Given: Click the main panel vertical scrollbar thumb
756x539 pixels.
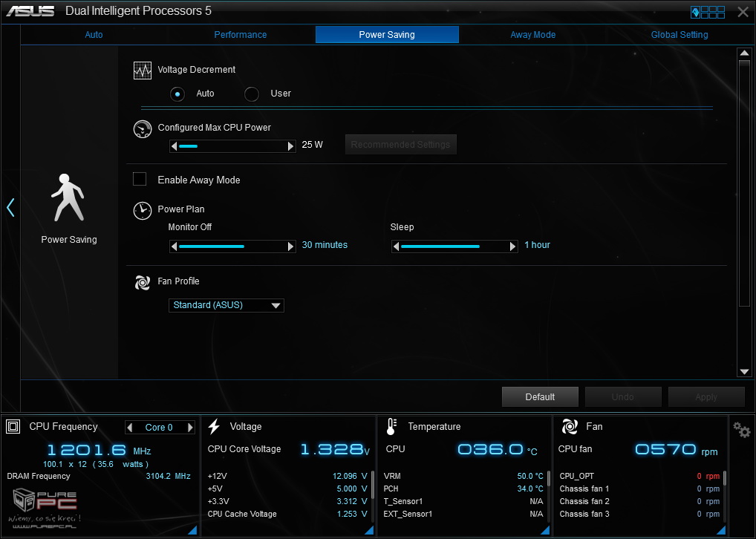Looking at the screenshot, I should click(744, 182).
